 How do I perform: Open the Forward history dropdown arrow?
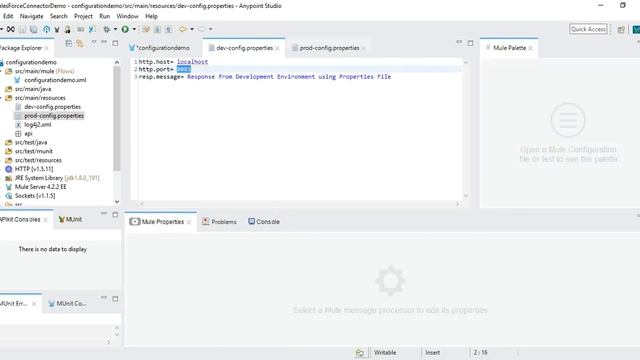211,29
